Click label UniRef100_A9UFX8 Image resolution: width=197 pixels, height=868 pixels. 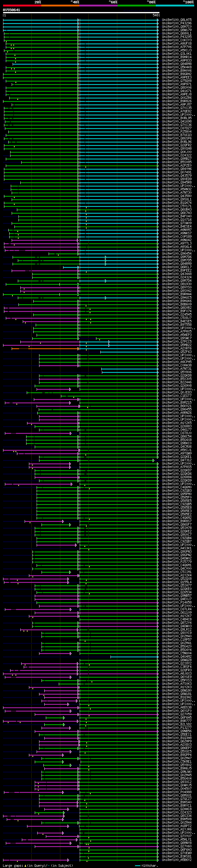tap(177, 43)
